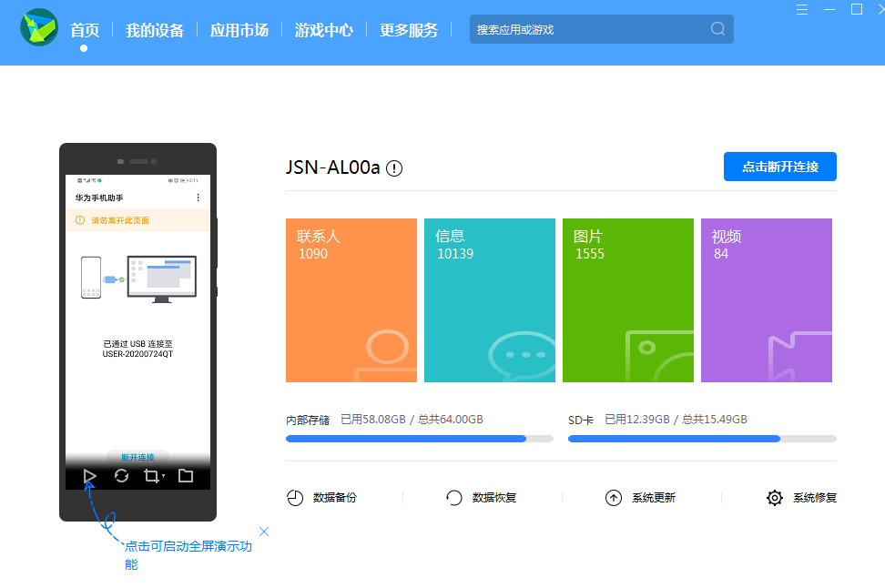885x588 pixels.
Task: Click the search magnifier icon
Action: (718, 28)
